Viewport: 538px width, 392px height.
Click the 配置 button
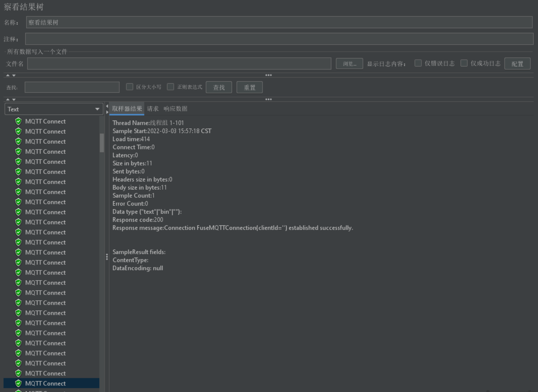[x=517, y=63]
